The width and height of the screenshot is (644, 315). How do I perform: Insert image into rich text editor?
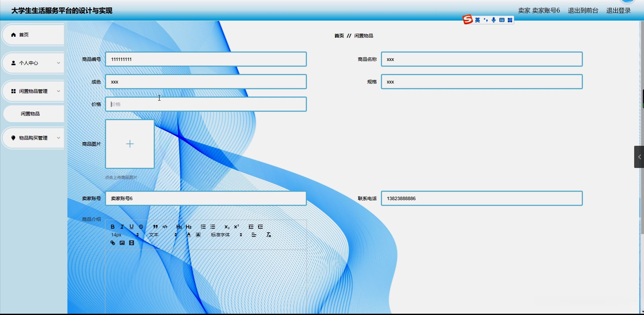click(x=122, y=243)
